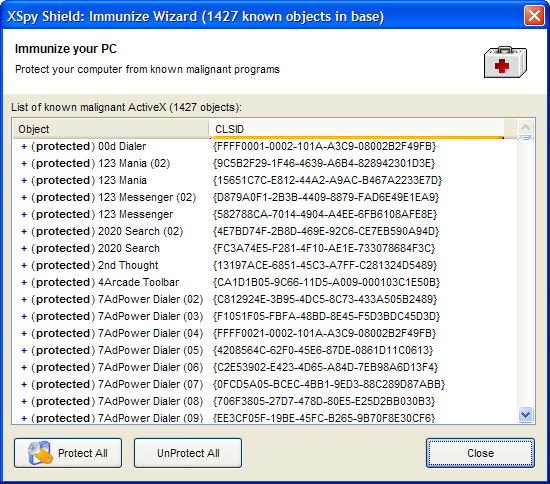Sort by the CLSID column header
This screenshot has height=484, width=550.
pyautogui.click(x=356, y=129)
